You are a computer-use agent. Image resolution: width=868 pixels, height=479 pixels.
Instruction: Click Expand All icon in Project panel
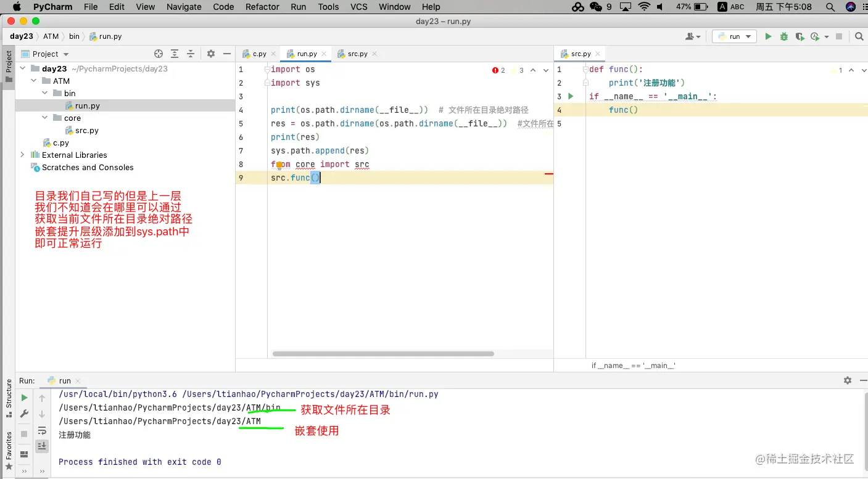(x=175, y=54)
